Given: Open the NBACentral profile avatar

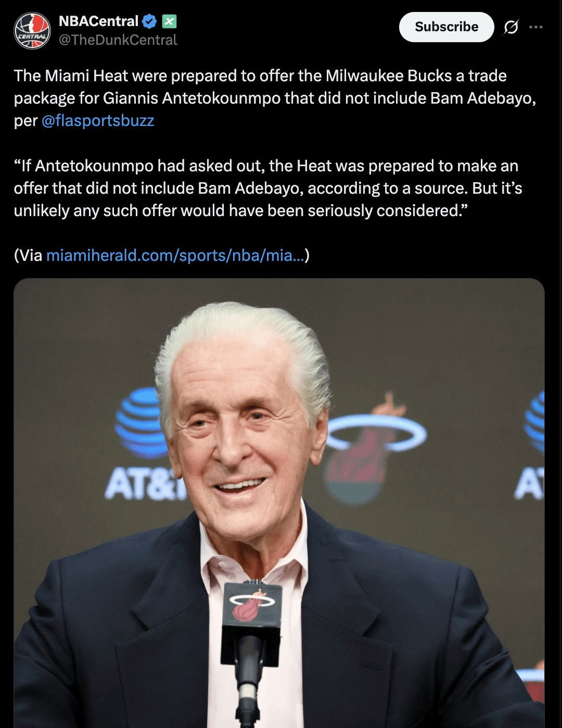Looking at the screenshot, I should [x=32, y=31].
